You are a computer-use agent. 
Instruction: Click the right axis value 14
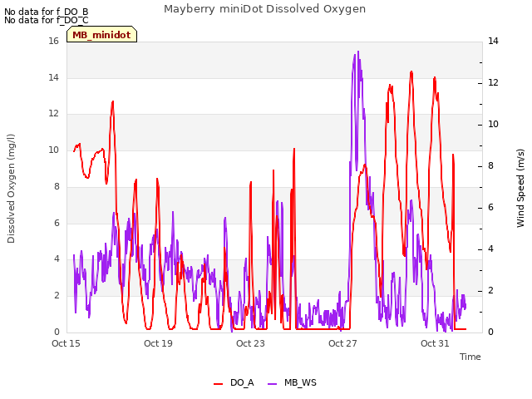(493, 42)
